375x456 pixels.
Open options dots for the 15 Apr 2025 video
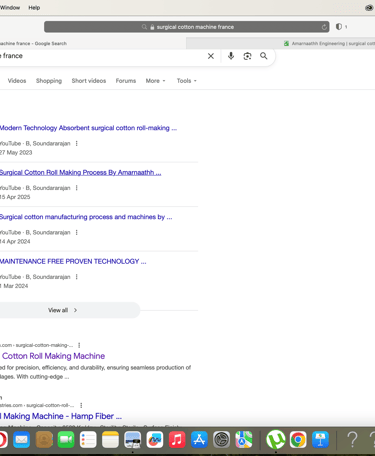click(x=77, y=188)
